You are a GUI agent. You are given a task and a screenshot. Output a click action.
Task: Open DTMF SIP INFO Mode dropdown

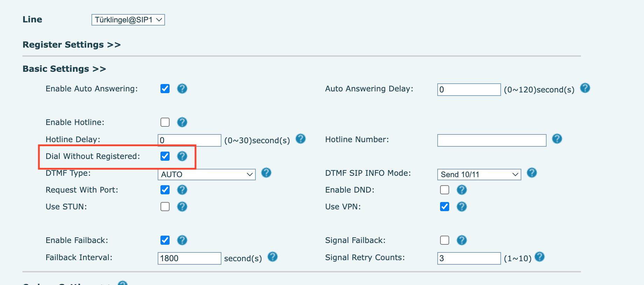479,174
